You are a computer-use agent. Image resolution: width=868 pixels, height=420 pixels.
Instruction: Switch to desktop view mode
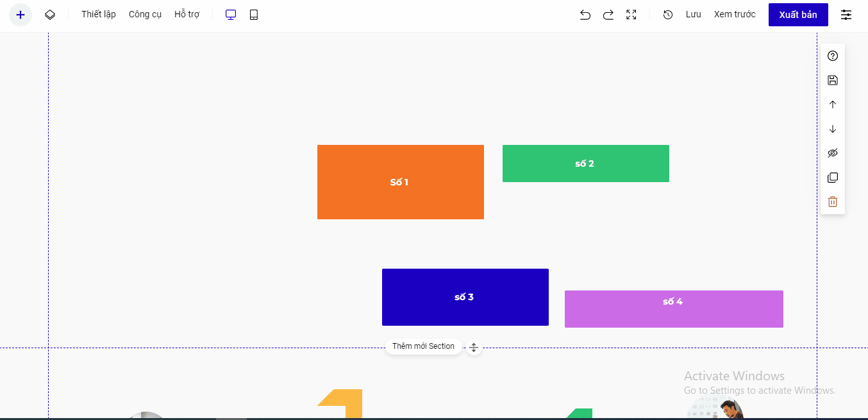coord(231,15)
